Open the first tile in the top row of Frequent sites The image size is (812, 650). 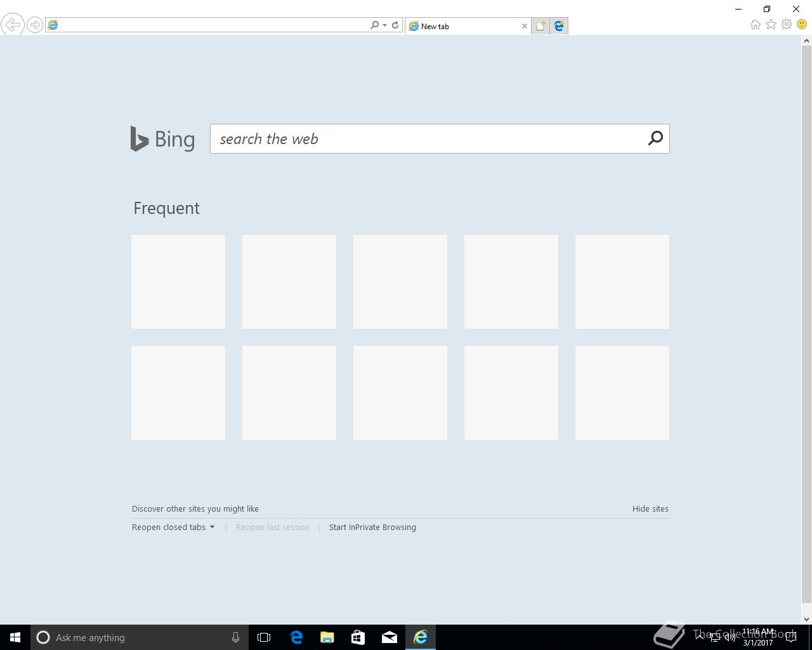click(178, 282)
